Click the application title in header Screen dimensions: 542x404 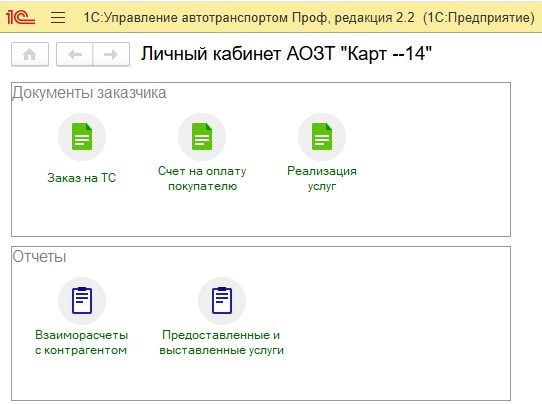tap(309, 17)
